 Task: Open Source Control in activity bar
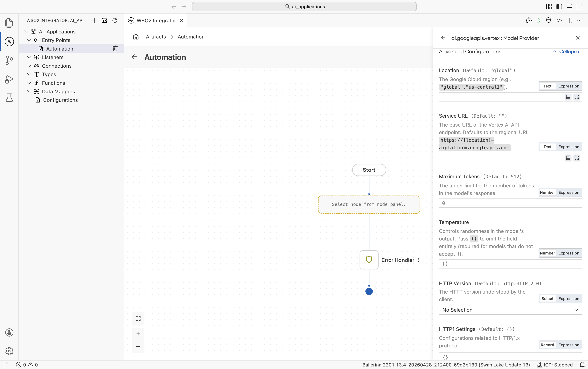[x=9, y=60]
